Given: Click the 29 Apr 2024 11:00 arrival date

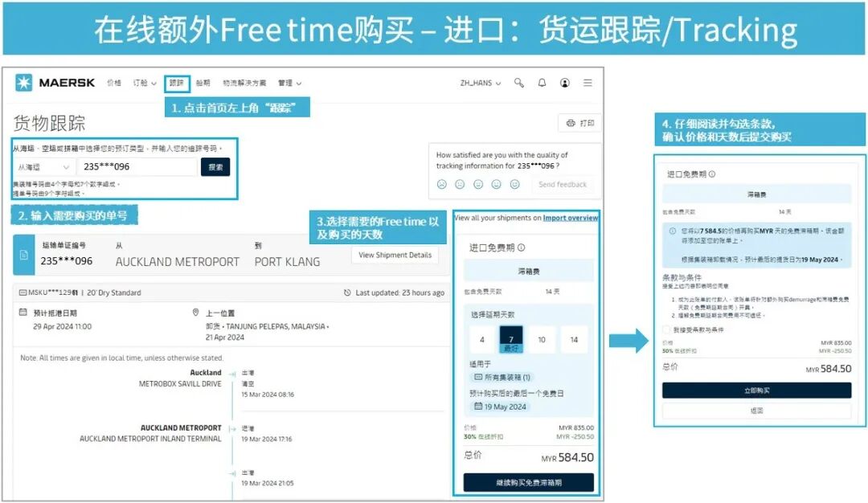Looking at the screenshot, I should (x=62, y=326).
